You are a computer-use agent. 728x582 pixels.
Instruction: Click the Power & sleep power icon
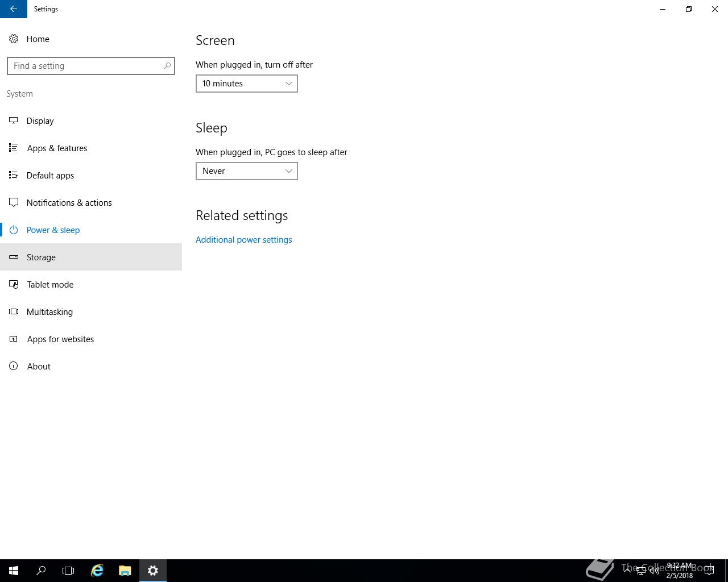(14, 230)
